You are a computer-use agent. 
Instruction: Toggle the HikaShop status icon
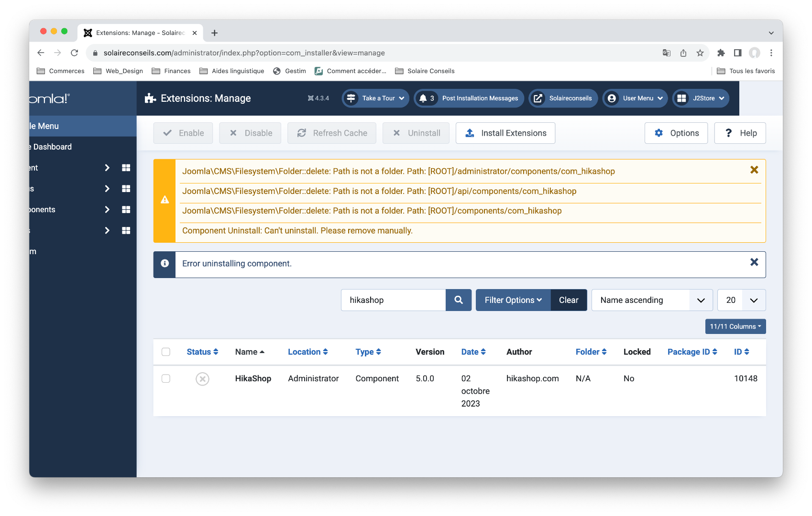click(203, 379)
